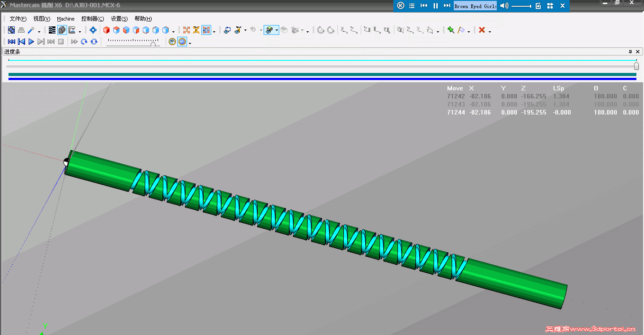The height and width of the screenshot is (335, 644).
Task: Expand the dropdown after the cross-pattern icons
Action: (214, 31)
